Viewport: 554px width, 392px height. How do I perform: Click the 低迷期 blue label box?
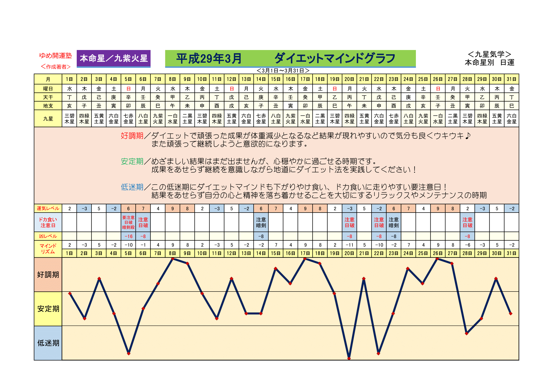pyautogui.click(x=48, y=343)
